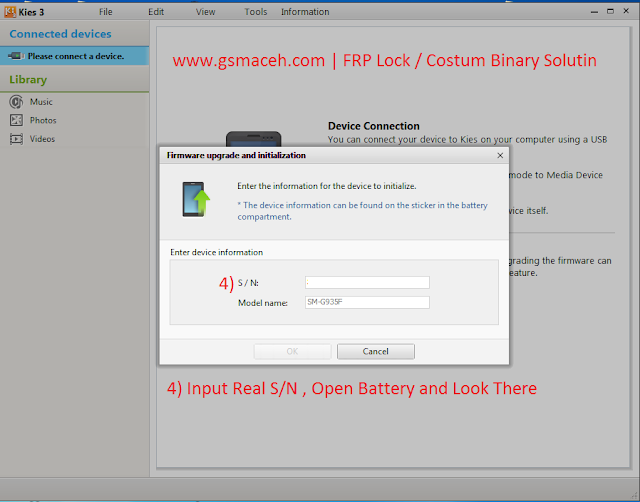Click the Device Connection heading text
640x502 pixels.
(x=373, y=126)
